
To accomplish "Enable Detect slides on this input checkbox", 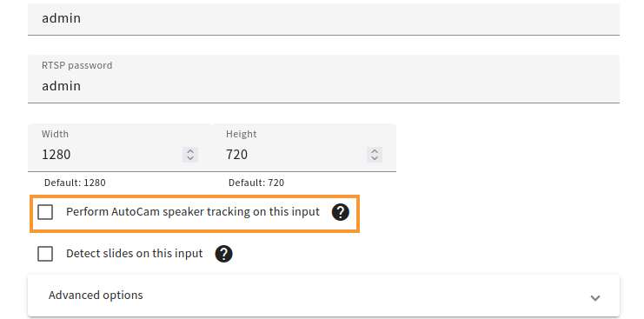I will click(45, 254).
